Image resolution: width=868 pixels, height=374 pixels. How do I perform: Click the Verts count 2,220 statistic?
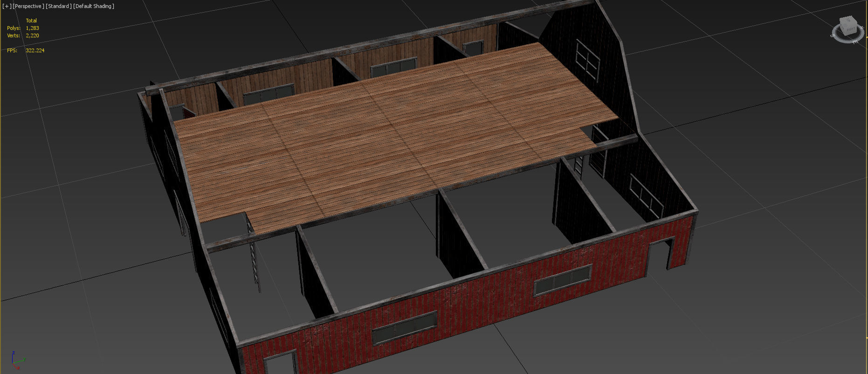click(x=32, y=35)
